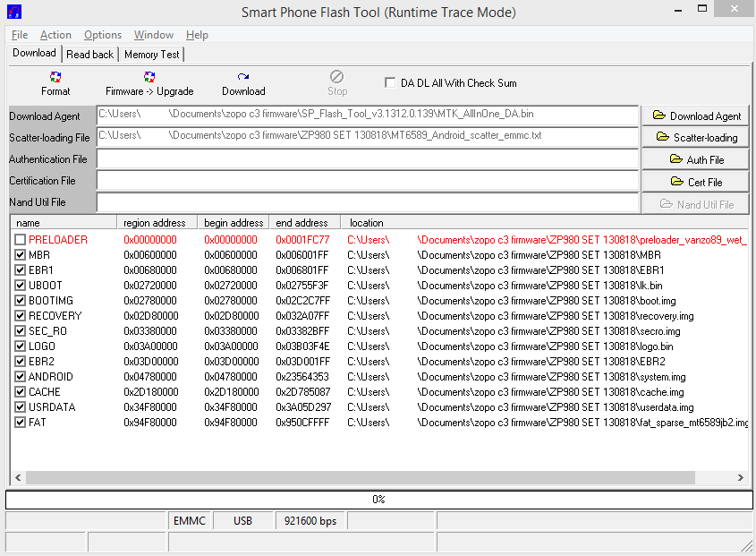The image size is (756, 556).
Task: Uncheck the BOOTIMG partition checkbox
Action: 20,300
